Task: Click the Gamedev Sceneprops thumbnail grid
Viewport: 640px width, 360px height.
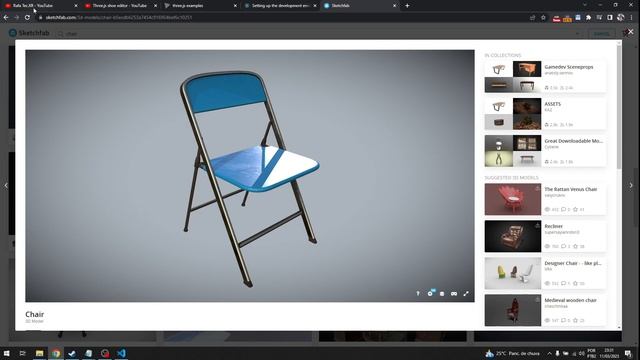Action: tap(513, 77)
